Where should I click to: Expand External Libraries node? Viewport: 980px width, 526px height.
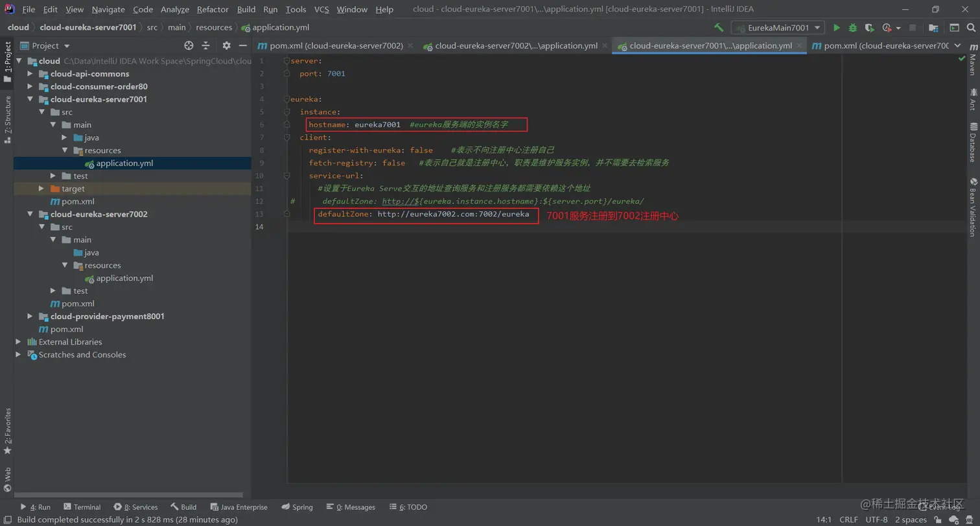click(18, 342)
